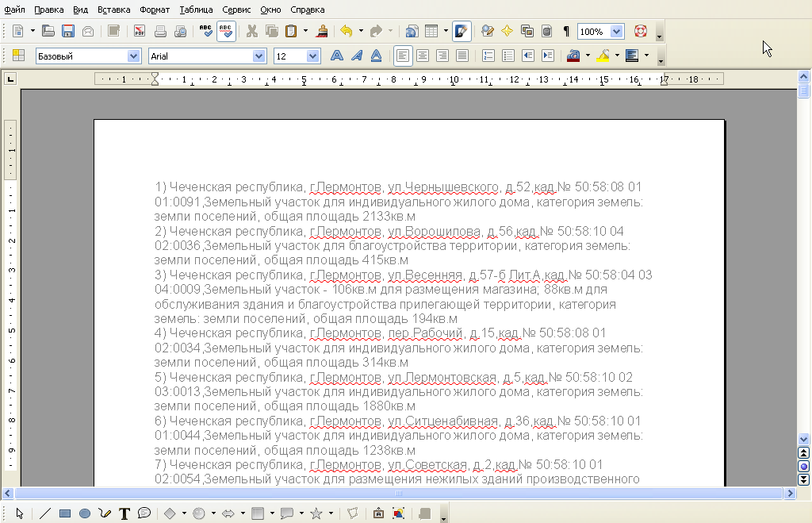Select the Text drawing tool

(x=124, y=513)
